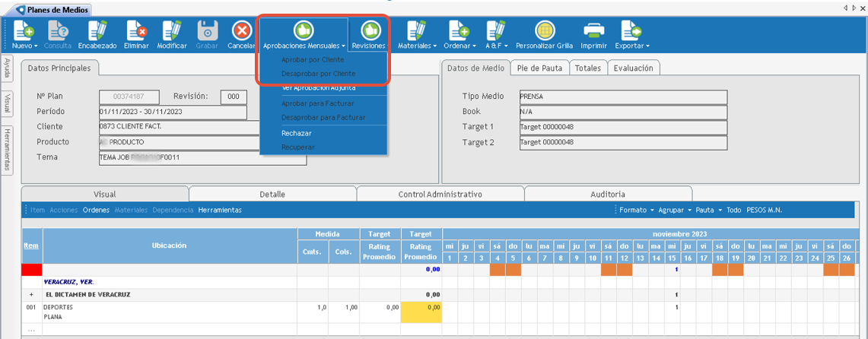Open the Formato dropdown in grid toolbar
This screenshot has width=868, height=339.
coord(637,210)
